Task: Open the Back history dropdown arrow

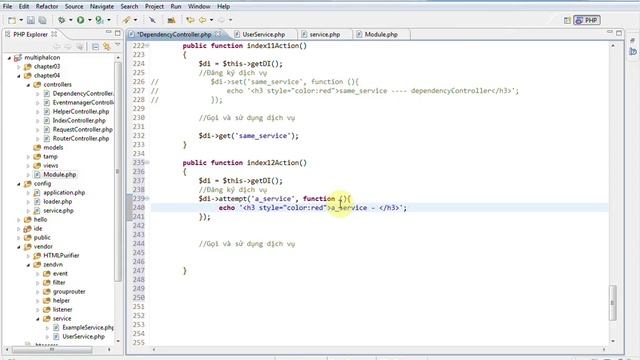Action: click(211, 20)
